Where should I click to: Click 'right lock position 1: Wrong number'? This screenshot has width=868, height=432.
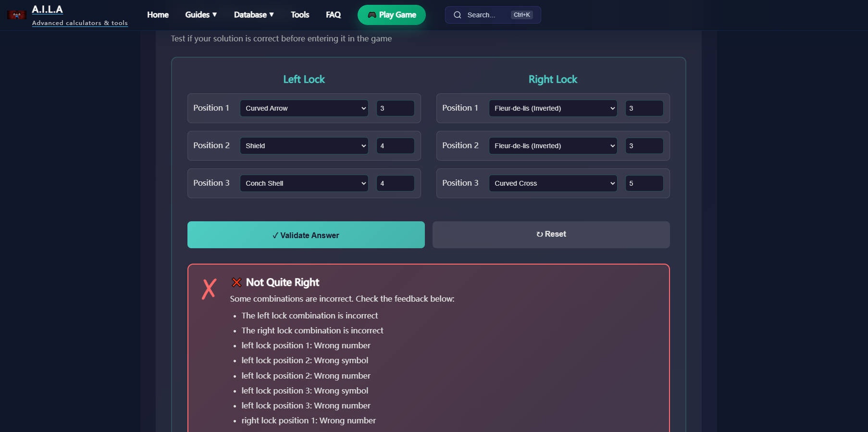(x=309, y=420)
